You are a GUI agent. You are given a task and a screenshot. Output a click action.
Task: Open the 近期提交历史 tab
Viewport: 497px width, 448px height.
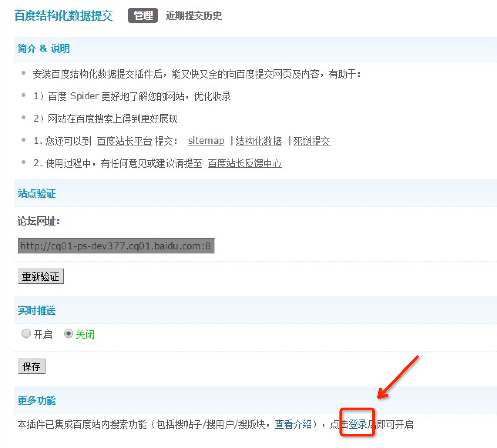[x=193, y=16]
